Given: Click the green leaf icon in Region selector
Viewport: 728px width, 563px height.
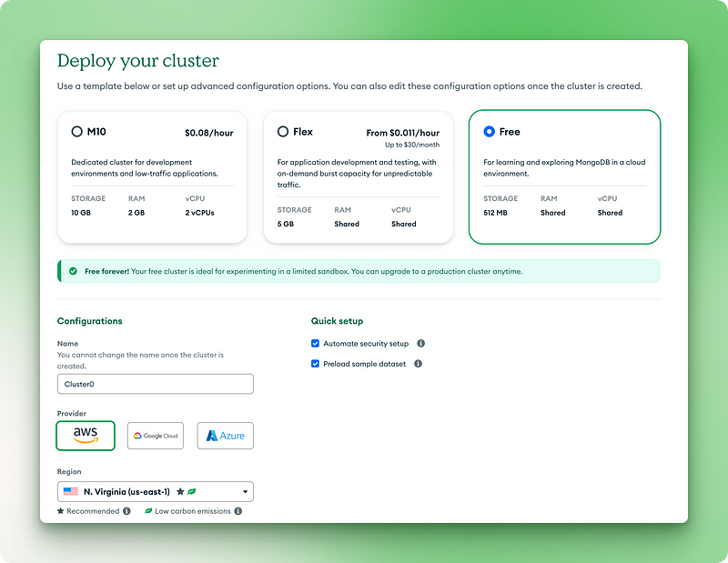Looking at the screenshot, I should click(x=192, y=491).
